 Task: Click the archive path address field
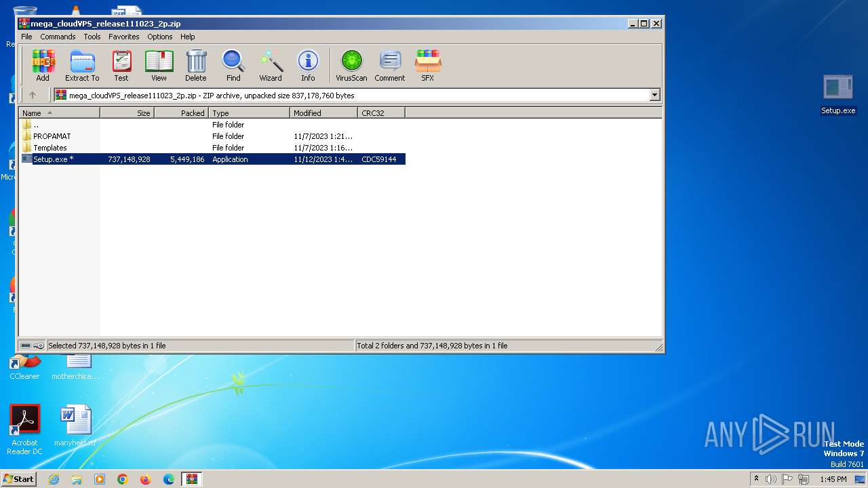point(352,95)
